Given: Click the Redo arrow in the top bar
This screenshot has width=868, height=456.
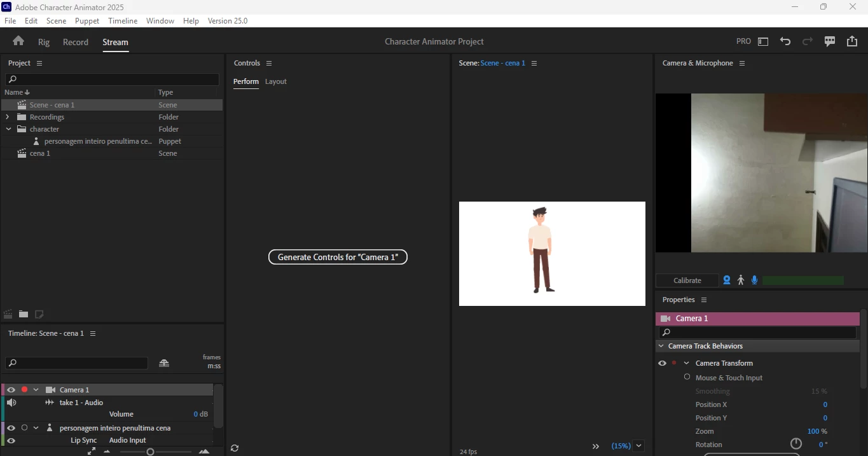Looking at the screenshot, I should pyautogui.click(x=808, y=41).
